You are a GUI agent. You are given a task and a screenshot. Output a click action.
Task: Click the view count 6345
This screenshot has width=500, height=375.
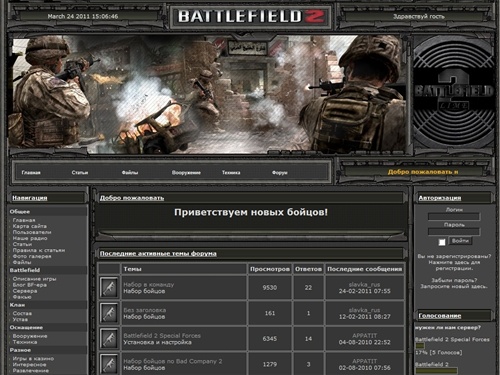(x=270, y=339)
